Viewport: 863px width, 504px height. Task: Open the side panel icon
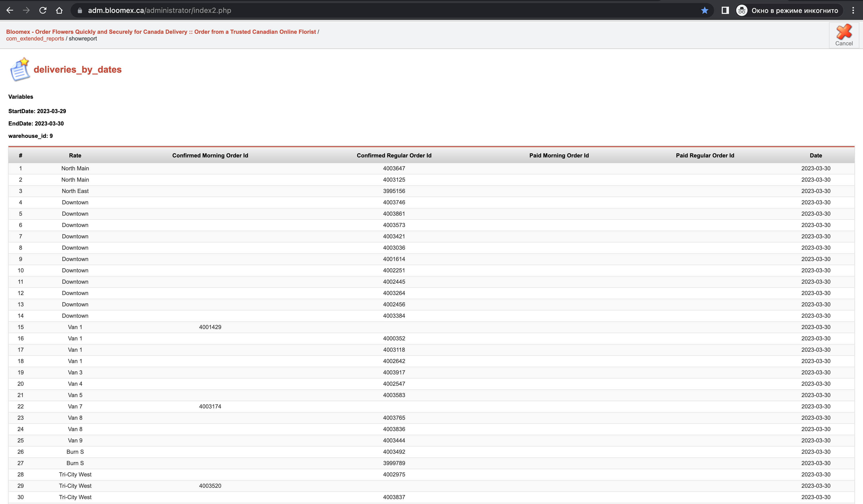pos(725,11)
